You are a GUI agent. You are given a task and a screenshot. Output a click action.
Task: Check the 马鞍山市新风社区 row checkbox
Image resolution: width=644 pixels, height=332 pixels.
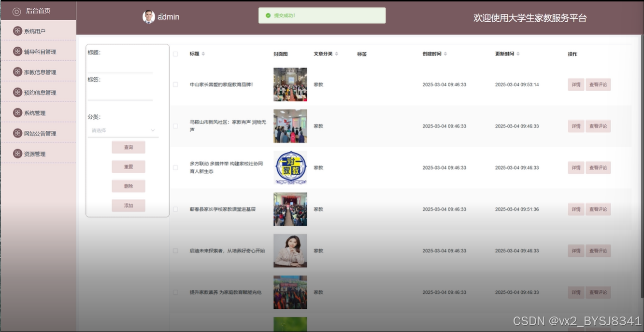tap(175, 126)
